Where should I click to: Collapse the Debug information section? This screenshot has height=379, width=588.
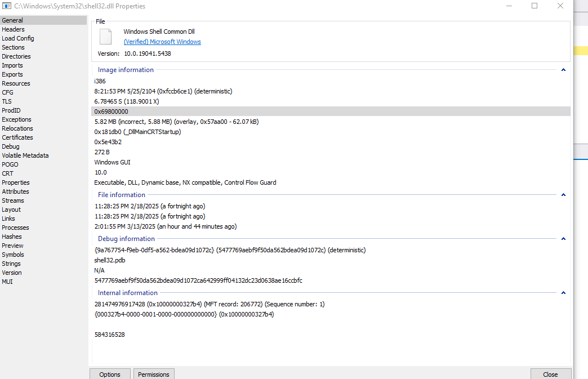pyautogui.click(x=563, y=238)
